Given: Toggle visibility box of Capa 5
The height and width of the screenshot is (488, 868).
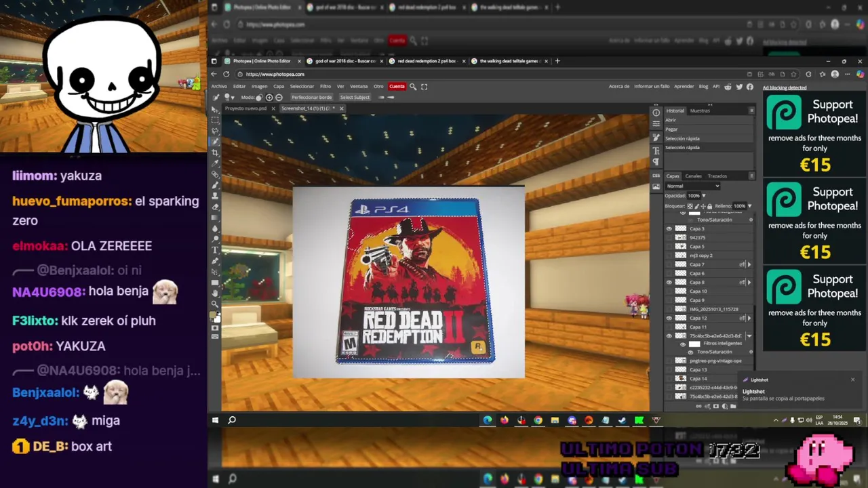Looking at the screenshot, I should coord(669,247).
